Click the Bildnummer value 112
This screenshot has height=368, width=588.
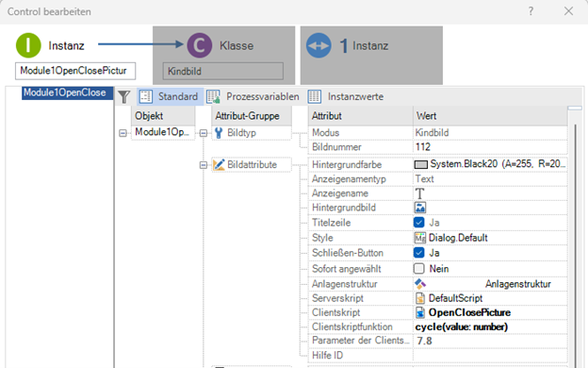(423, 147)
